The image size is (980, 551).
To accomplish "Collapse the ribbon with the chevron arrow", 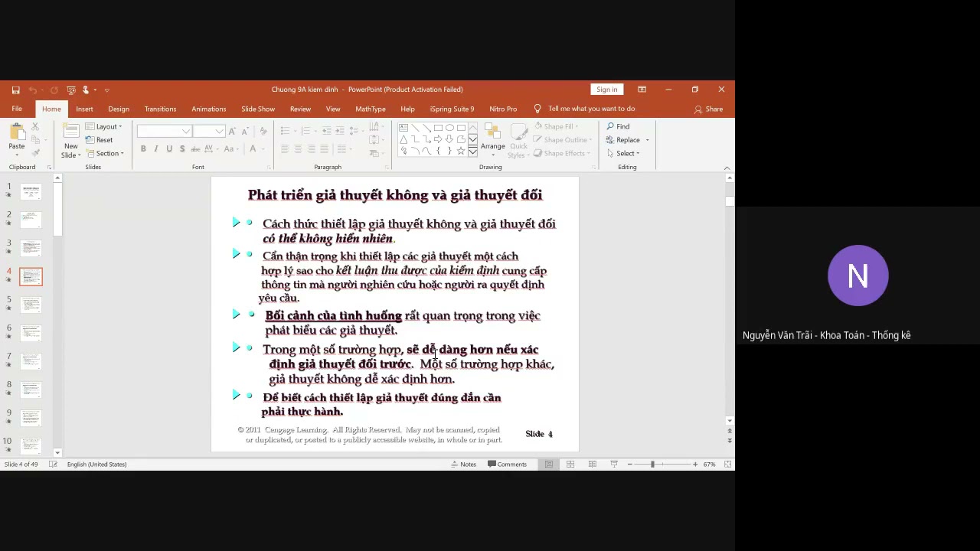I will pos(727,168).
